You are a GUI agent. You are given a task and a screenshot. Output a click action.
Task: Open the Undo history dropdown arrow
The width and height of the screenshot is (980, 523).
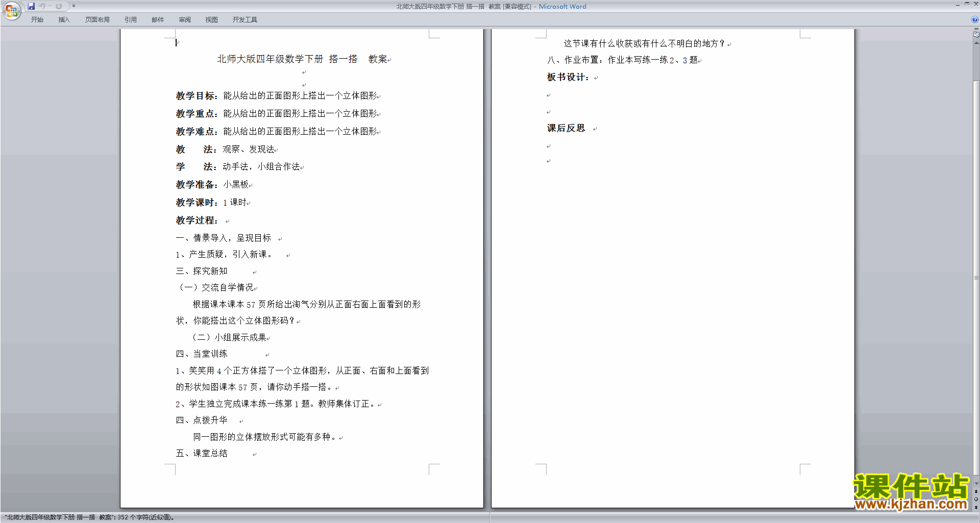(x=50, y=6)
